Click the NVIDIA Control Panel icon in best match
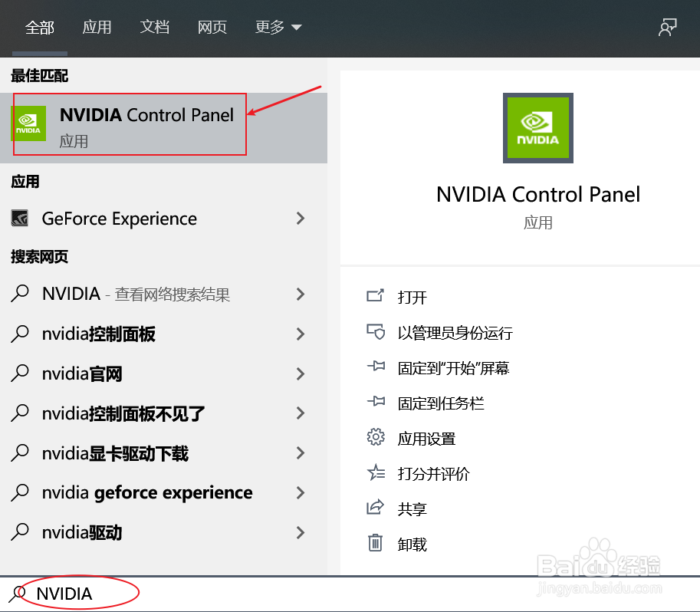The image size is (700, 612). click(x=28, y=123)
